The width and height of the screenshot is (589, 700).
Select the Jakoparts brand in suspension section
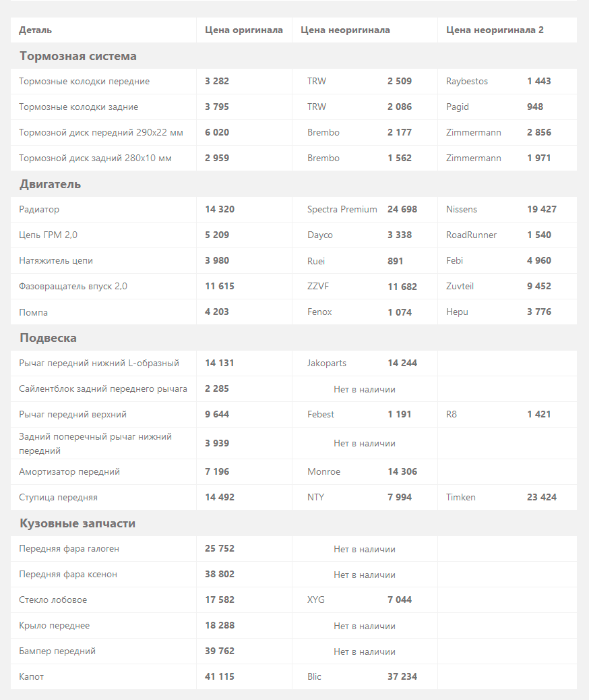(327, 363)
